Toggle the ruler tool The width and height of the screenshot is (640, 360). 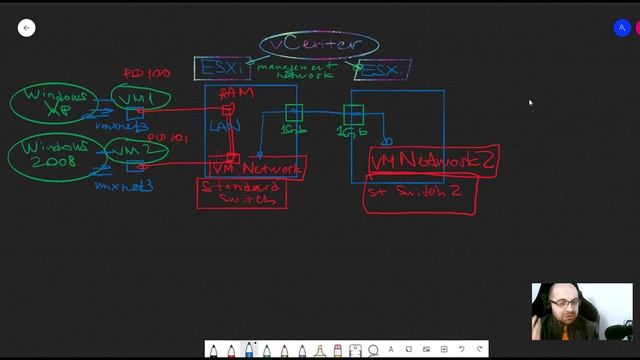[x=355, y=350]
